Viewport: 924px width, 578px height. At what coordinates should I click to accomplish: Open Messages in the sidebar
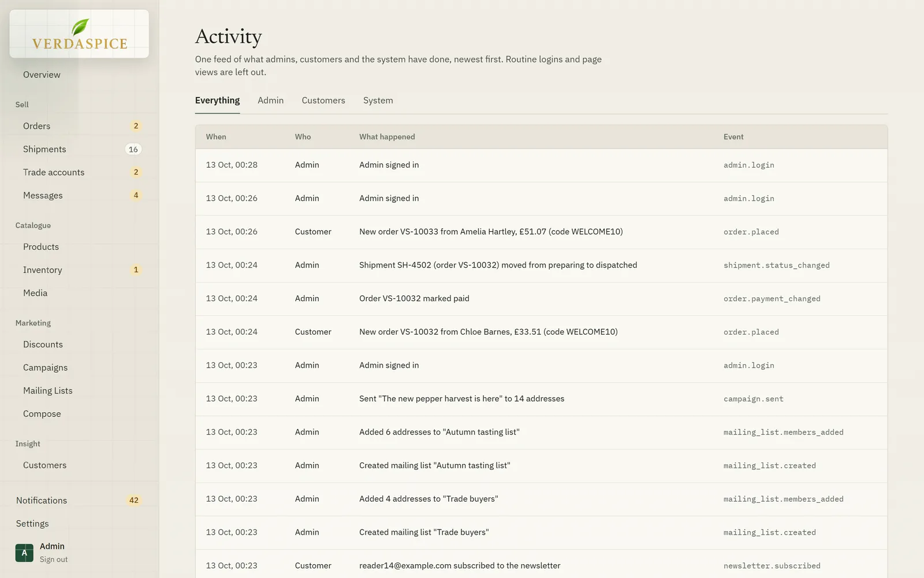click(x=43, y=195)
